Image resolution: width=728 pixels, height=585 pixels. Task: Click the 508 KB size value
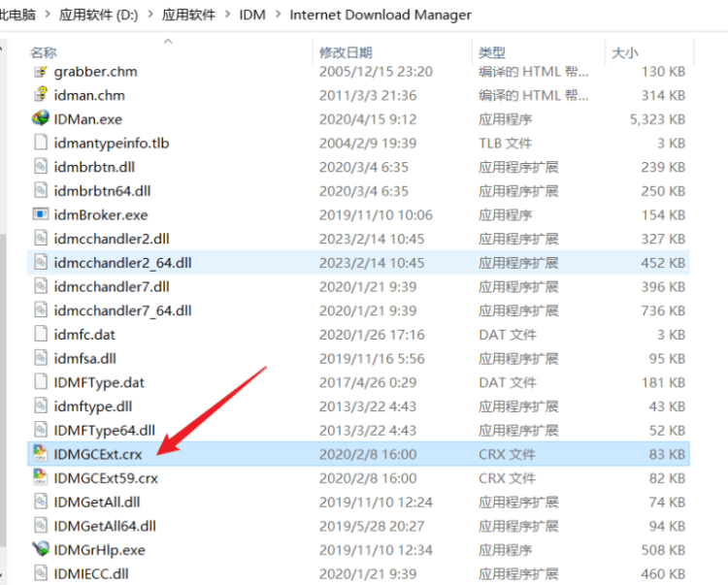tap(664, 550)
